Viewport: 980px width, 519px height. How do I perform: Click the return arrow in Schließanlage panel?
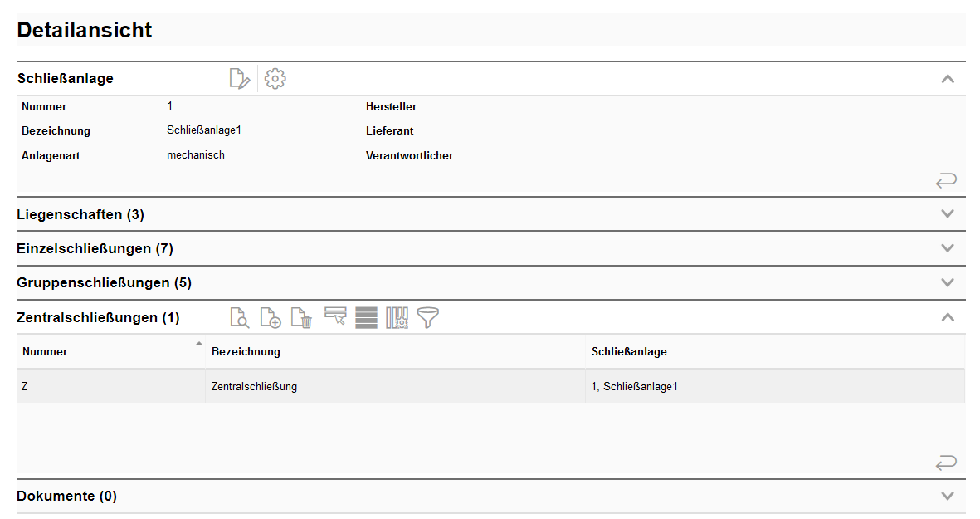click(x=946, y=180)
